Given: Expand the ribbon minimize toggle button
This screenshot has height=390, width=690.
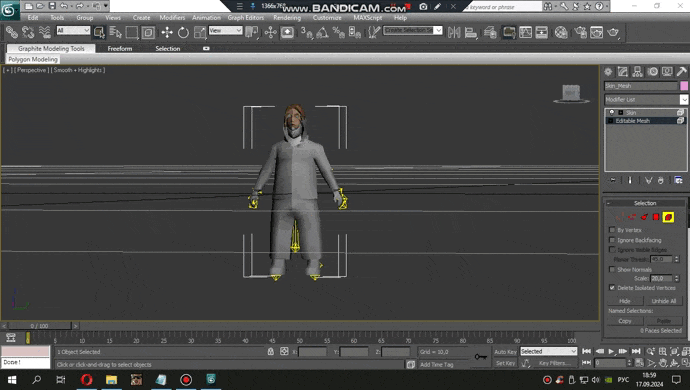Looking at the screenshot, I should (206, 48).
